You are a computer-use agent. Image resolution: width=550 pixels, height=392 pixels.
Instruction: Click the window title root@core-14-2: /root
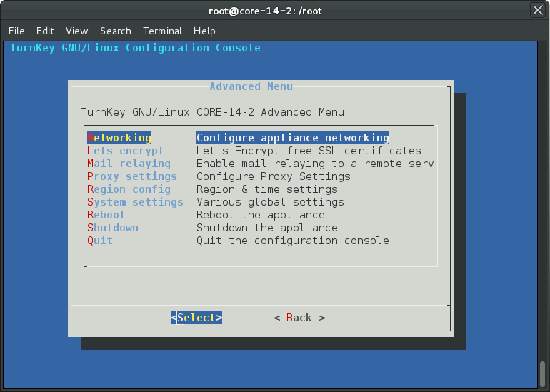pos(265,11)
